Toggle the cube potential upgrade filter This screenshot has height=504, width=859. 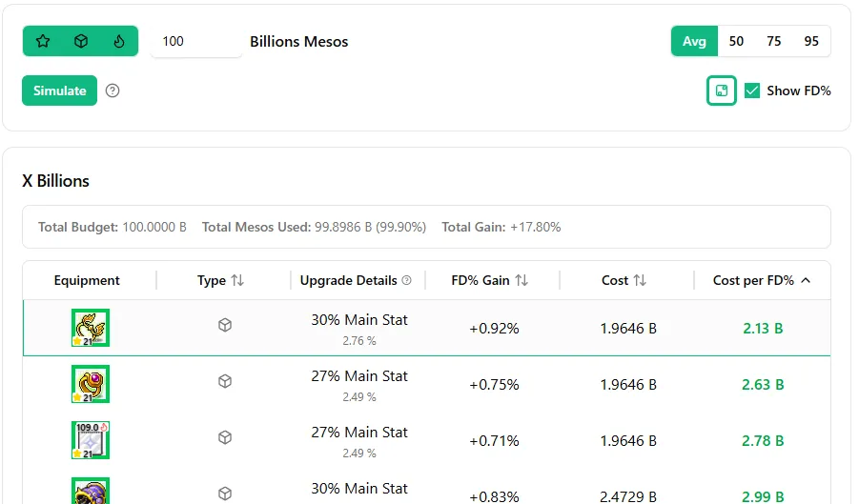81,41
